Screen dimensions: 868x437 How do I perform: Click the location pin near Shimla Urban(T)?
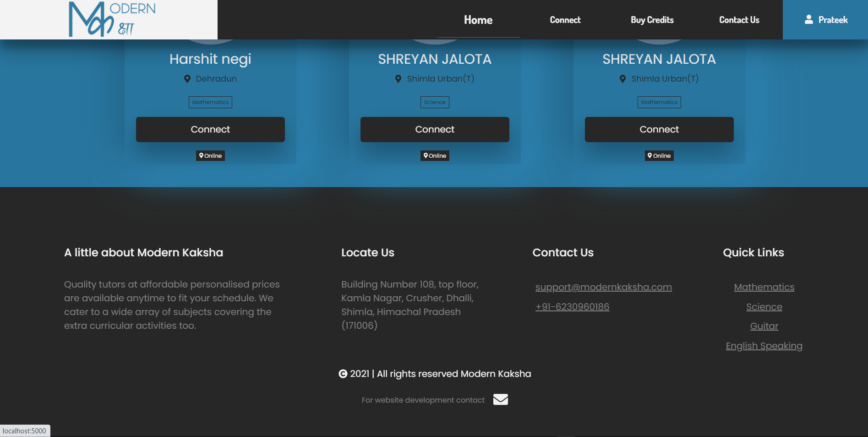(x=398, y=78)
